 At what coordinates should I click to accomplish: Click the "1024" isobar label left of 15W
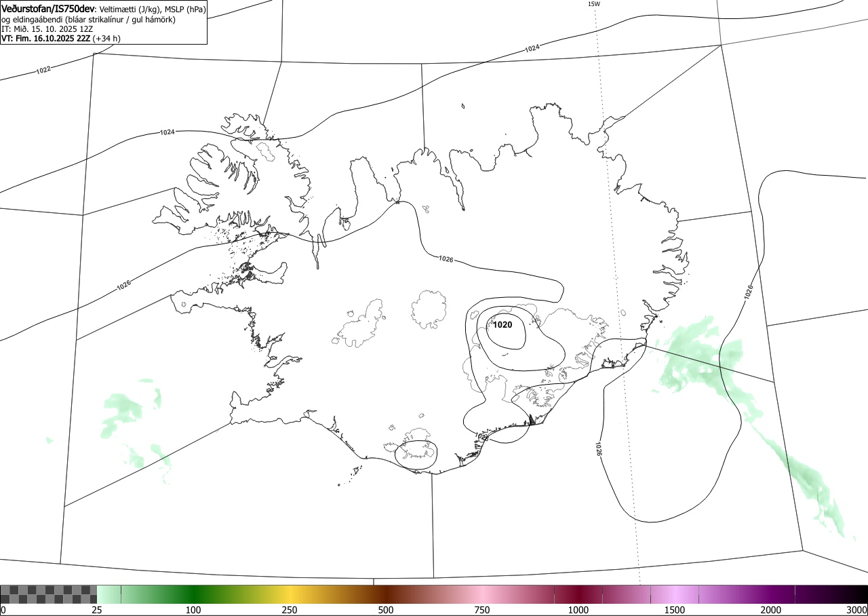pyautogui.click(x=532, y=48)
